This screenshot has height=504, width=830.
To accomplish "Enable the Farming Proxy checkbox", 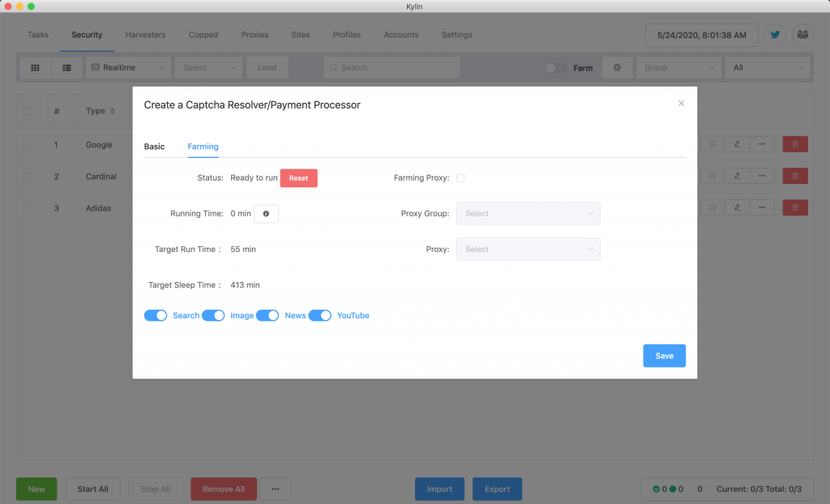I will tap(460, 178).
